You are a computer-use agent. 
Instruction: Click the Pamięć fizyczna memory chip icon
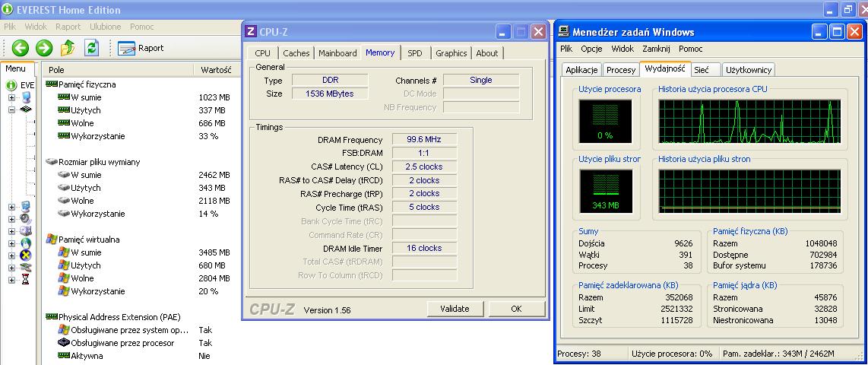tap(51, 84)
